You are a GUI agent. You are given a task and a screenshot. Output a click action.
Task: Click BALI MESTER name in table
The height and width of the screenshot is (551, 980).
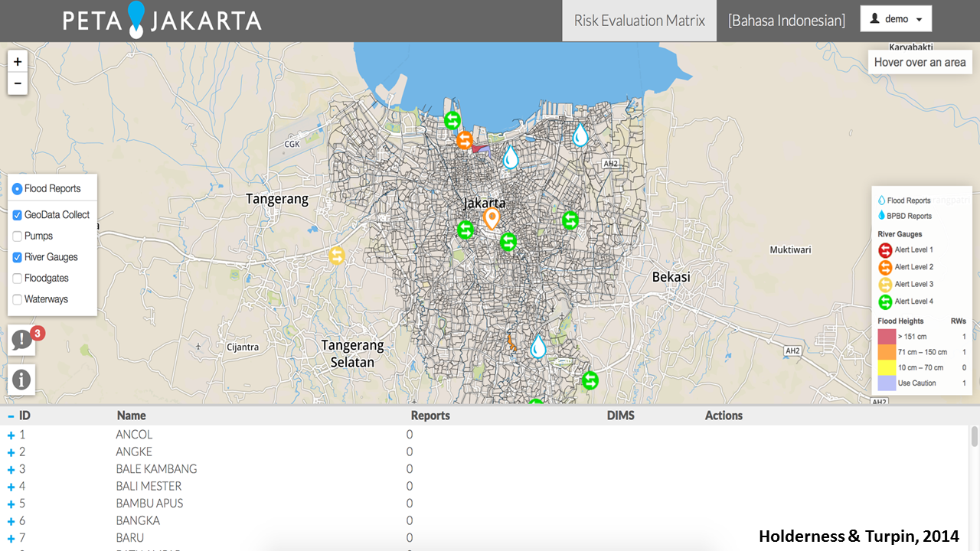[x=149, y=486]
